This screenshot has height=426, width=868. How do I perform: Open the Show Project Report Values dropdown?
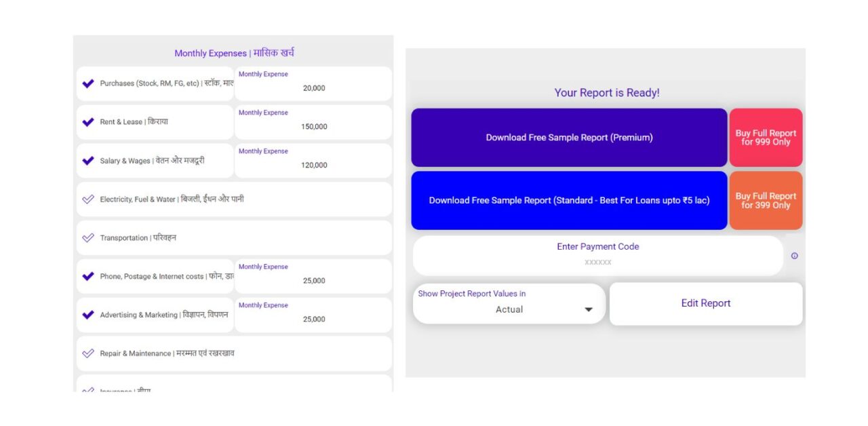(509, 305)
